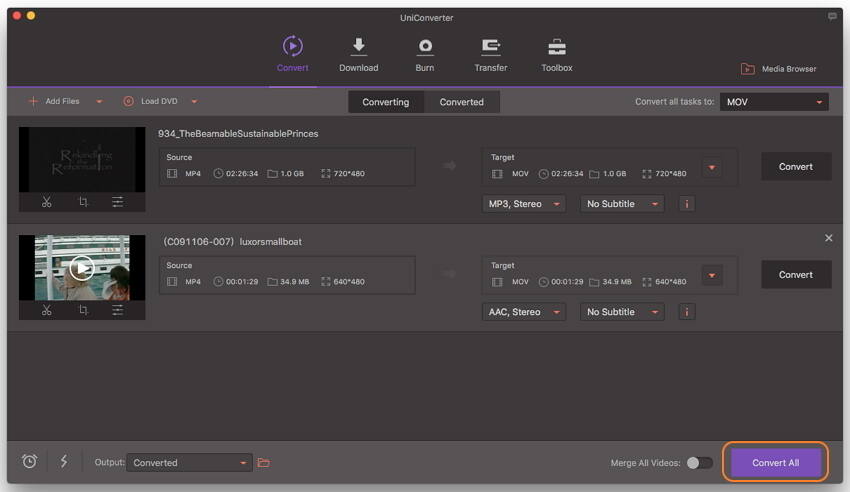The image size is (850, 492).
Task: Expand MP3, Stereo audio dropdown
Action: 523,204
